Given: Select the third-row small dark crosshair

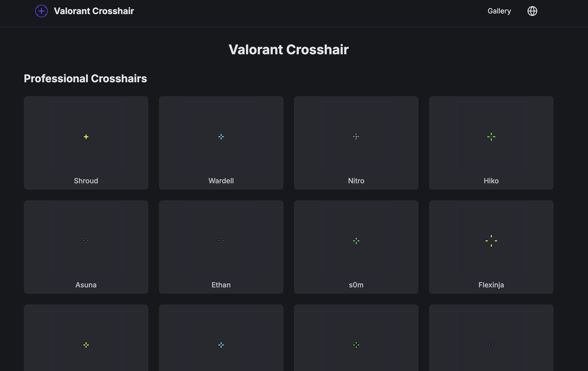Looking at the screenshot, I should click(x=491, y=345).
